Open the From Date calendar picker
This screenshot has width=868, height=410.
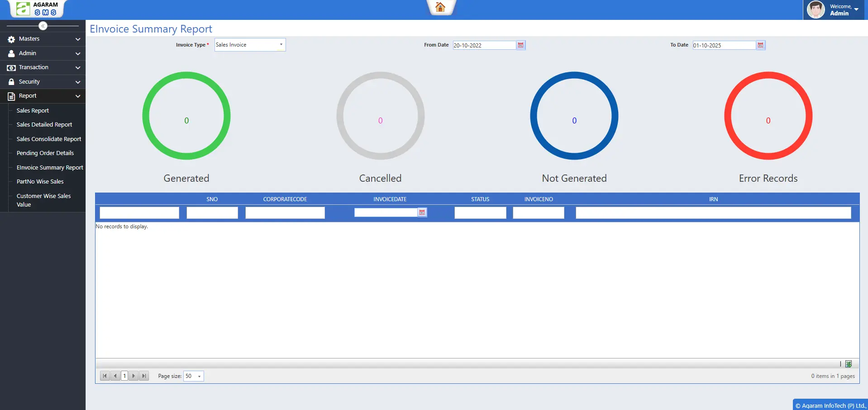(x=520, y=45)
